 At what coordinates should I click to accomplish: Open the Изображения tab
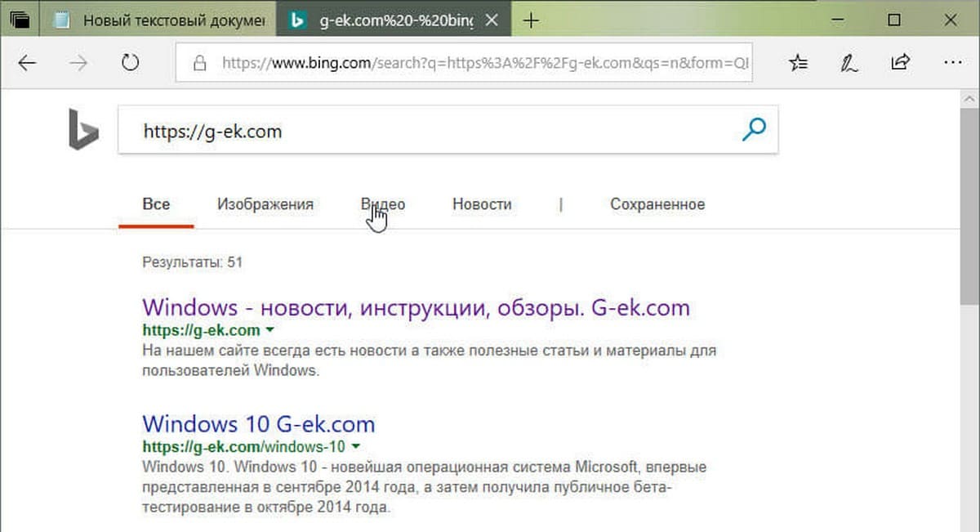[265, 204]
